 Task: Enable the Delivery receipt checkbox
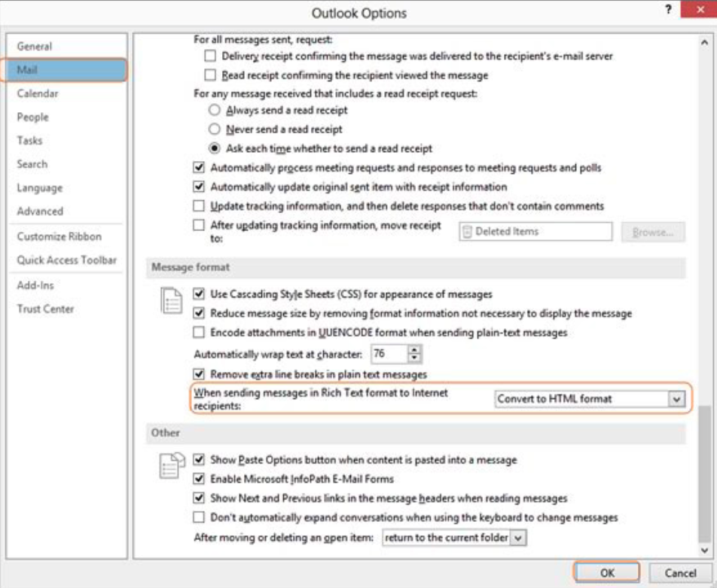tap(211, 56)
